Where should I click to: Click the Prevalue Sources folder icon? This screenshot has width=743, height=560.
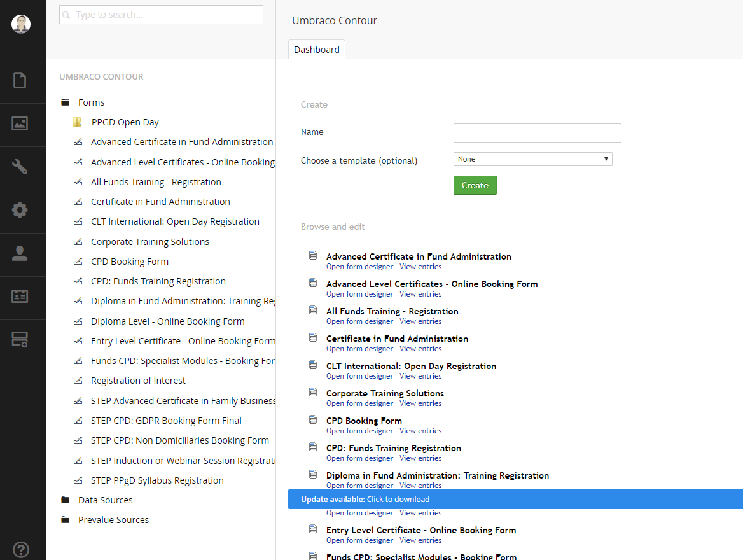click(66, 520)
